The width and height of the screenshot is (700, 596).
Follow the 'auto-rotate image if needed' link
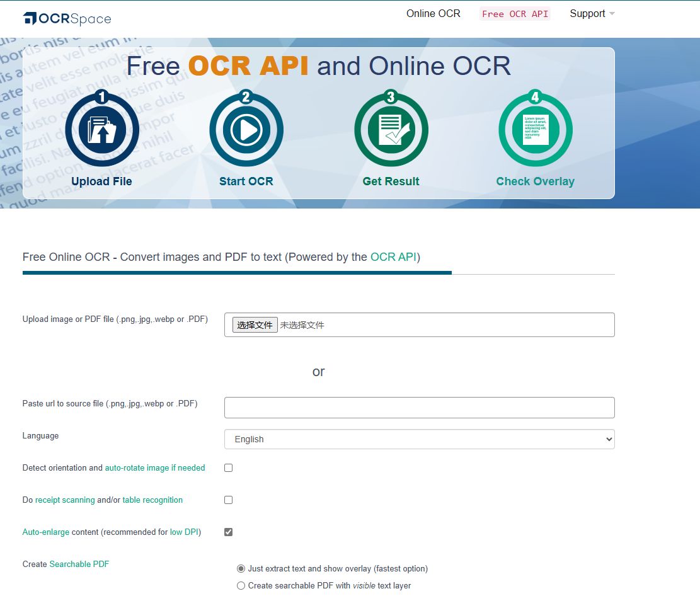pos(155,468)
